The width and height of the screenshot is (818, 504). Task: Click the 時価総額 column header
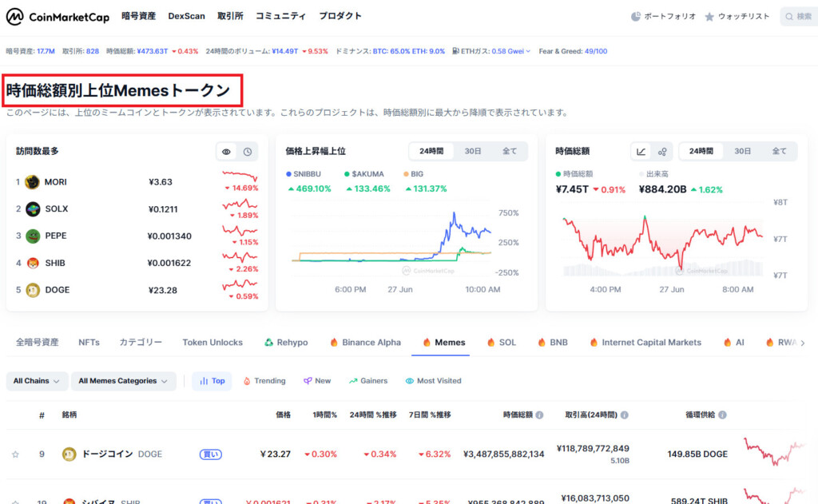tap(518, 415)
